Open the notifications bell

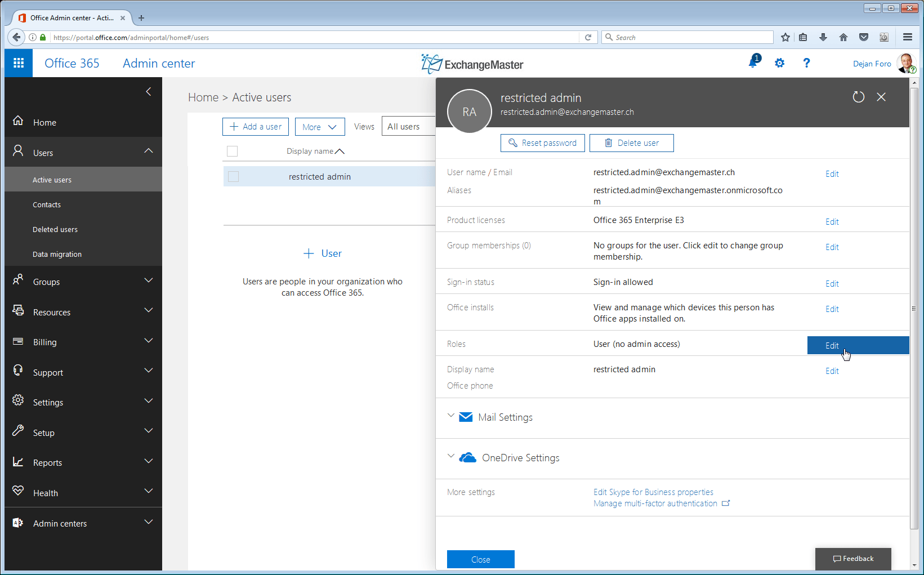point(753,62)
